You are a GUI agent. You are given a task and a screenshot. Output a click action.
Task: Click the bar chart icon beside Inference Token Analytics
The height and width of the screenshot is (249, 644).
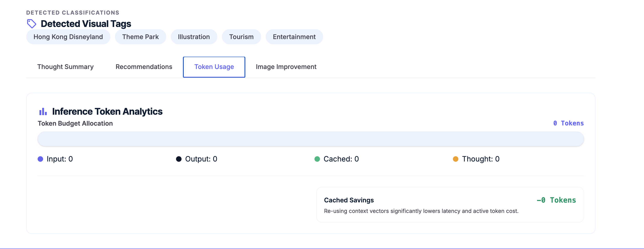[x=43, y=111]
